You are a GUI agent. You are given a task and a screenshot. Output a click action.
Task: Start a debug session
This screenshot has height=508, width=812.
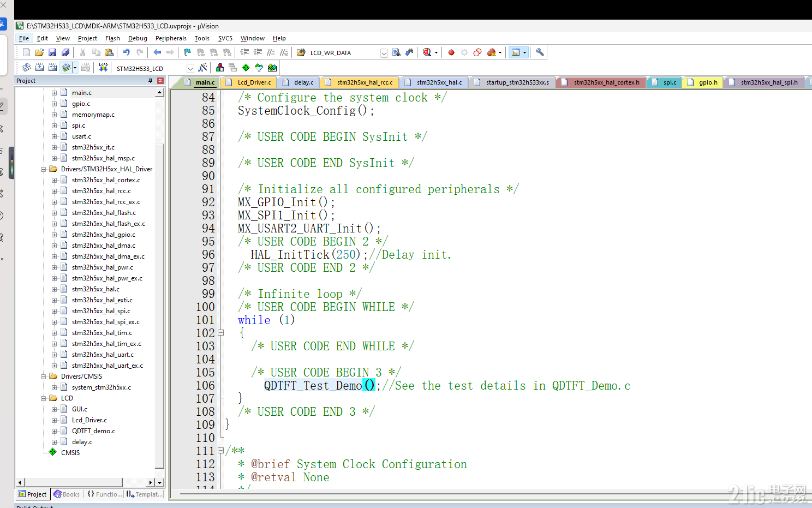(428, 52)
